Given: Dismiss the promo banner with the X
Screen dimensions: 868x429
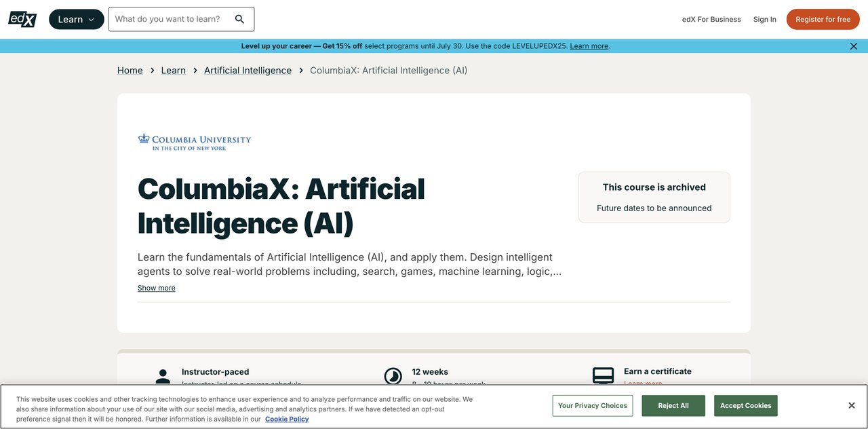Looking at the screenshot, I should point(854,46).
